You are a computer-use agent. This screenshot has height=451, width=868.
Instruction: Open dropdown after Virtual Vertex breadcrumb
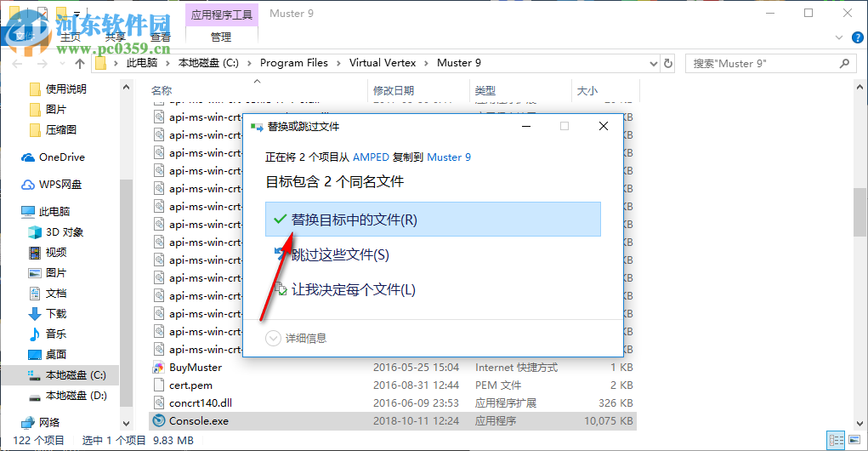pos(426,63)
